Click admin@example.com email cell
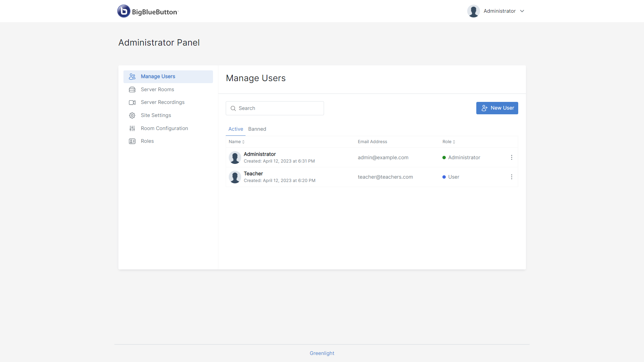The width and height of the screenshot is (644, 362). pos(383,158)
